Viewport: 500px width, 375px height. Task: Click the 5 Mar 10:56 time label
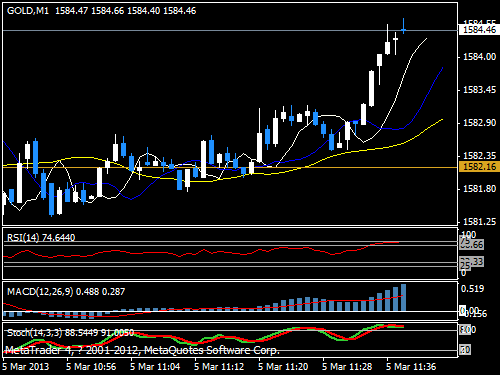click(91, 367)
